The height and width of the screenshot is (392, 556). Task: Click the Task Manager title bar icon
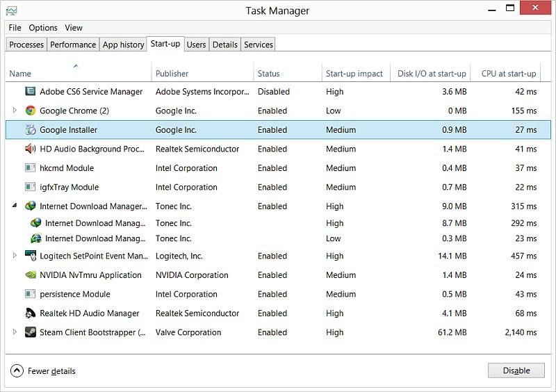click(x=11, y=11)
